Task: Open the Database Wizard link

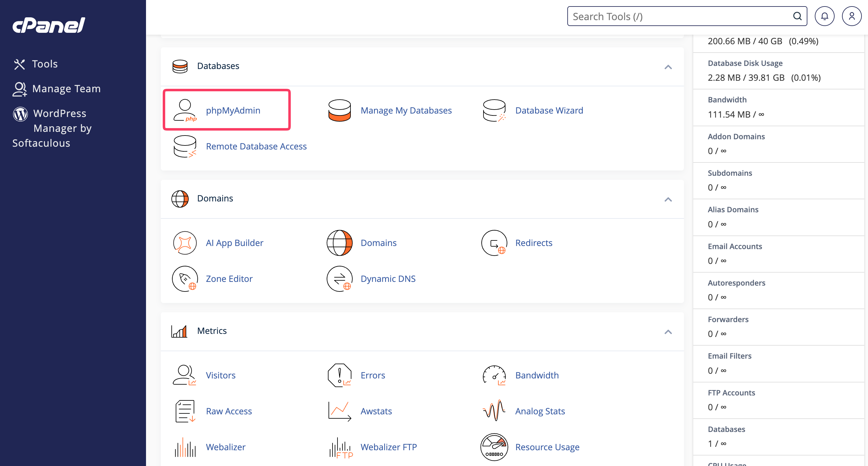Action: tap(549, 110)
